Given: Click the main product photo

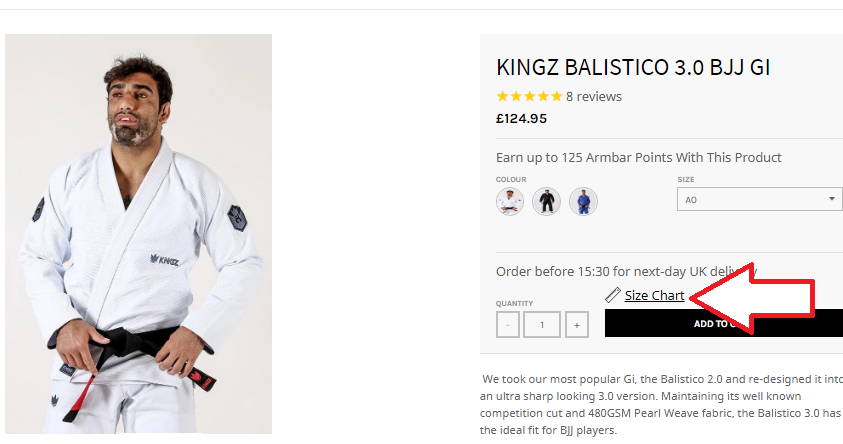Looking at the screenshot, I should coord(139,234).
